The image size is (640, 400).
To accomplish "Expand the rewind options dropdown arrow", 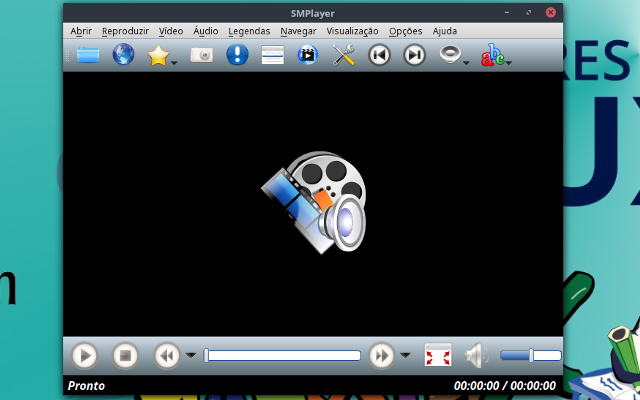I will tap(191, 356).
